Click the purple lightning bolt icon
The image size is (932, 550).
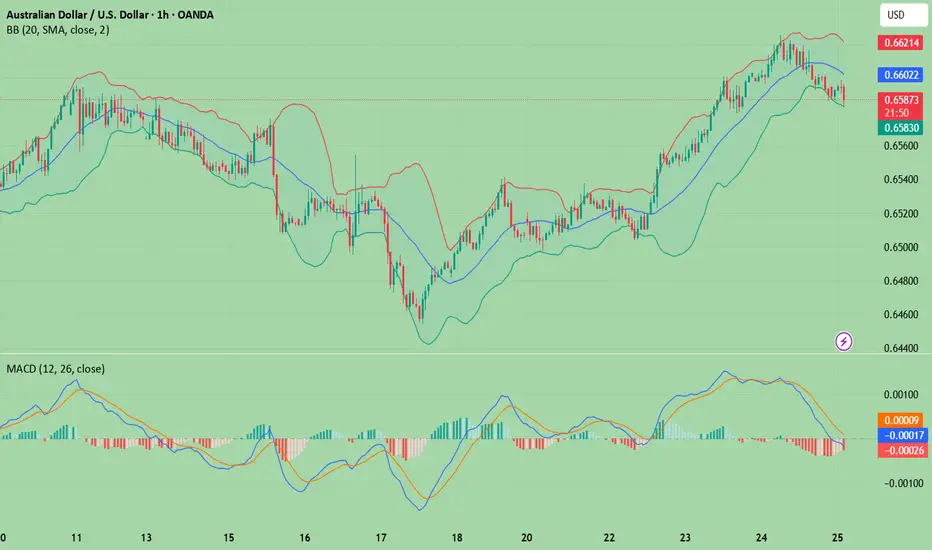click(843, 341)
